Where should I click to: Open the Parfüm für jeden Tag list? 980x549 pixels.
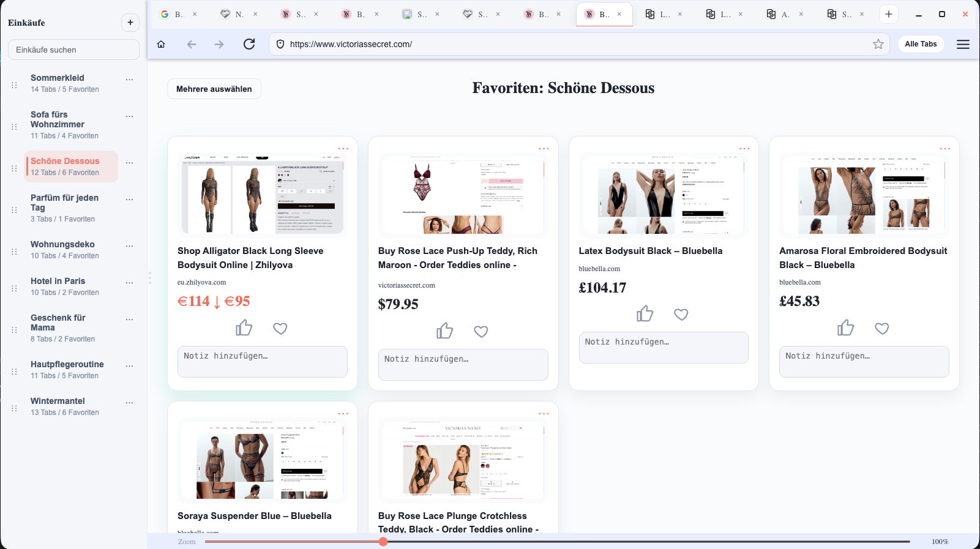pos(71,208)
